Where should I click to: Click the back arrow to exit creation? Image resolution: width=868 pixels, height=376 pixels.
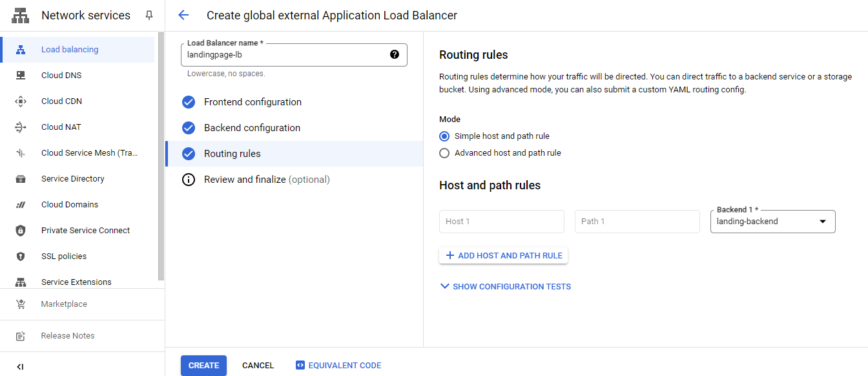tap(183, 15)
